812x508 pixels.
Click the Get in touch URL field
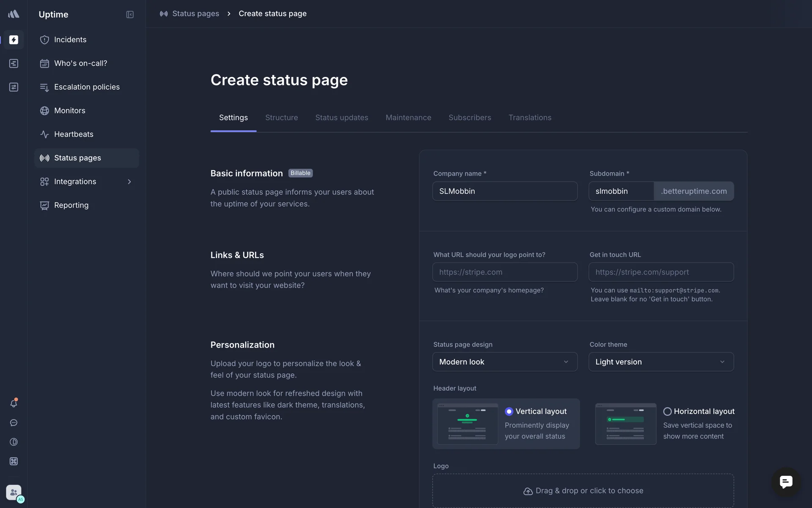(661, 272)
